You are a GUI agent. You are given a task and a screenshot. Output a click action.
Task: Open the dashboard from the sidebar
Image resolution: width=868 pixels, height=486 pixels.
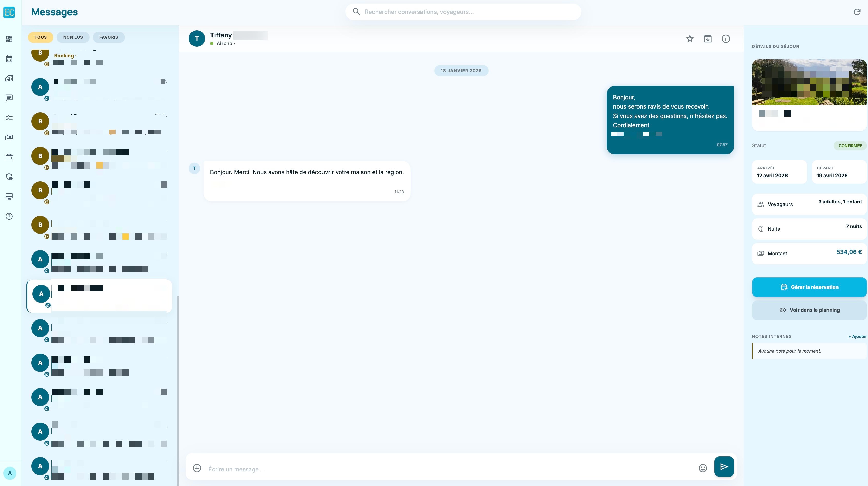pos(9,39)
